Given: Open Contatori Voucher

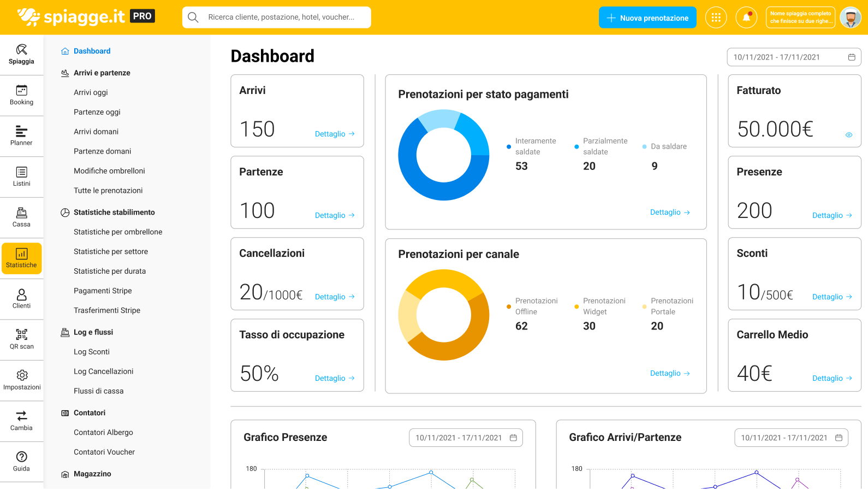Looking at the screenshot, I should [x=104, y=453].
